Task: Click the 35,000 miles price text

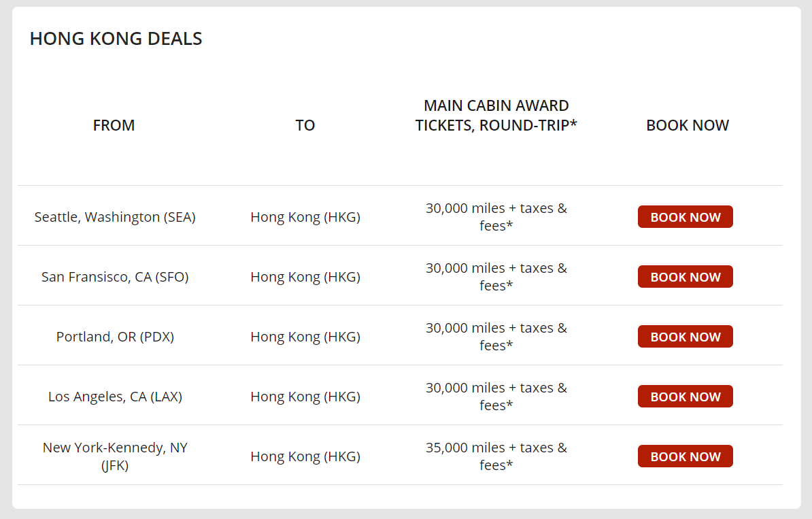Action: click(x=496, y=448)
